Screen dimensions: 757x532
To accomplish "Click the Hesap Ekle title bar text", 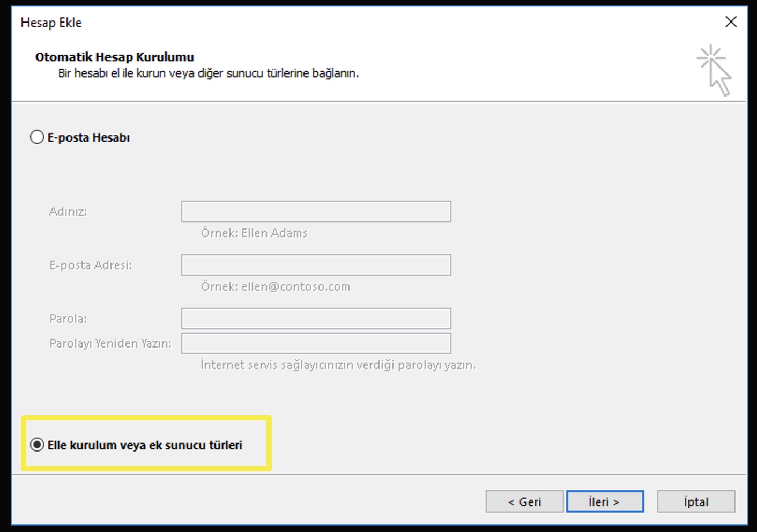I will click(51, 23).
